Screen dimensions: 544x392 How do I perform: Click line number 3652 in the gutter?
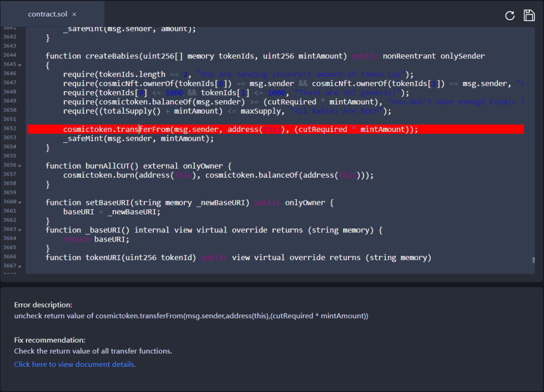(x=10, y=129)
